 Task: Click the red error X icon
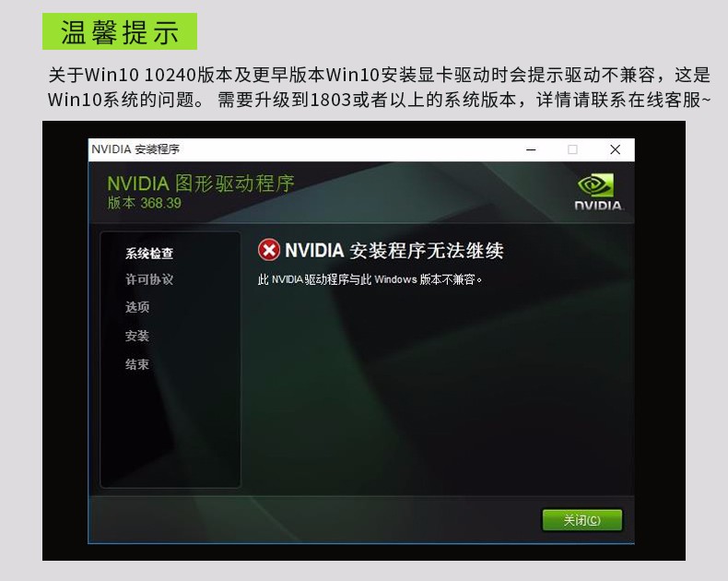click(x=269, y=250)
